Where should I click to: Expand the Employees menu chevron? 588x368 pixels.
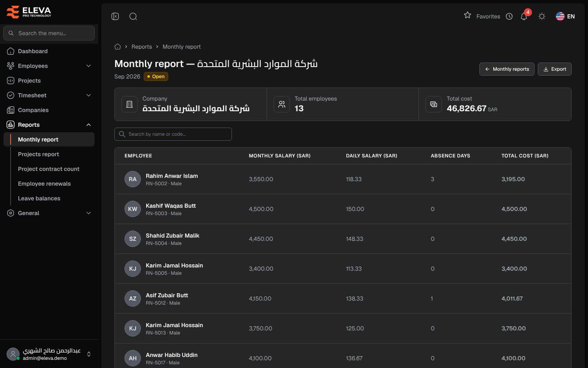[x=89, y=66]
